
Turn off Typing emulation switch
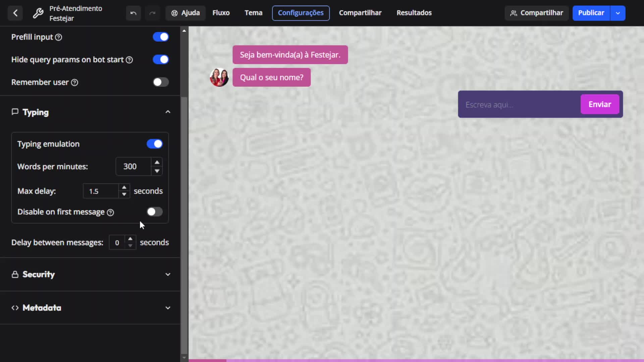155,144
